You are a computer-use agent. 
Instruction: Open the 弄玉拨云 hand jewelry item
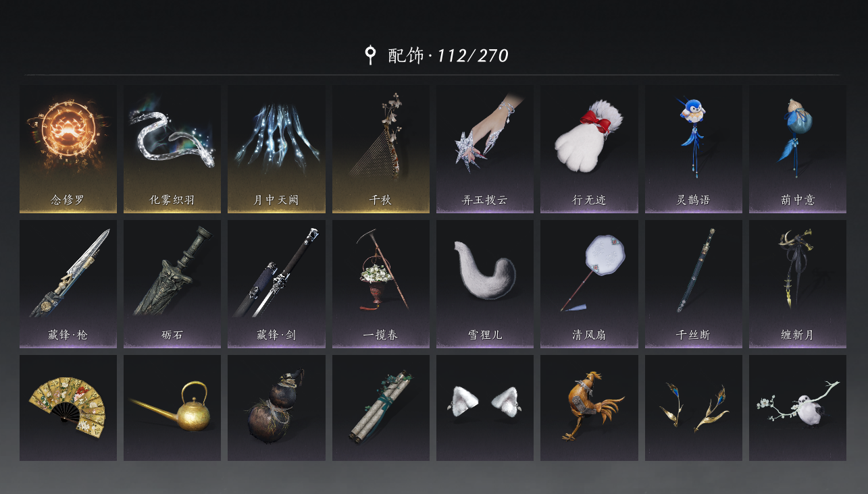(x=485, y=148)
